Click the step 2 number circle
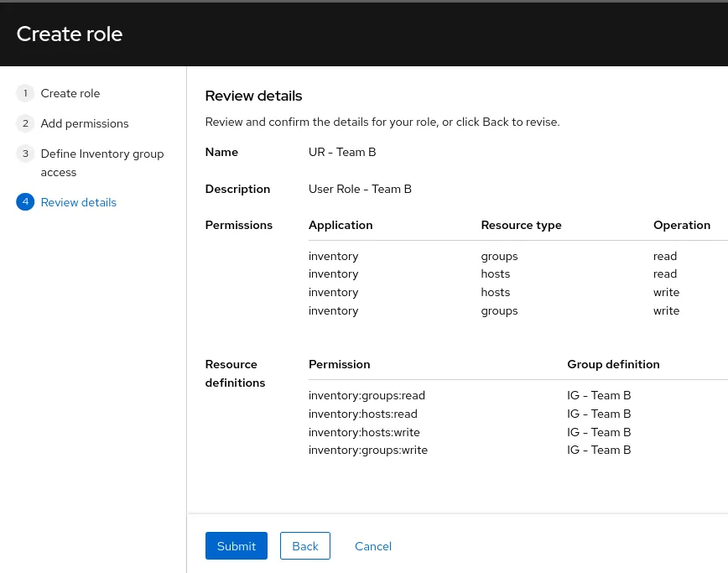This screenshot has height=573, width=728. [25, 123]
